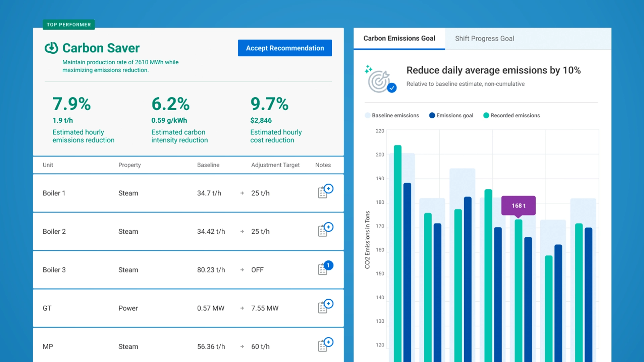The image size is (644, 362).
Task: Add a note for the MP row
Action: point(325,345)
